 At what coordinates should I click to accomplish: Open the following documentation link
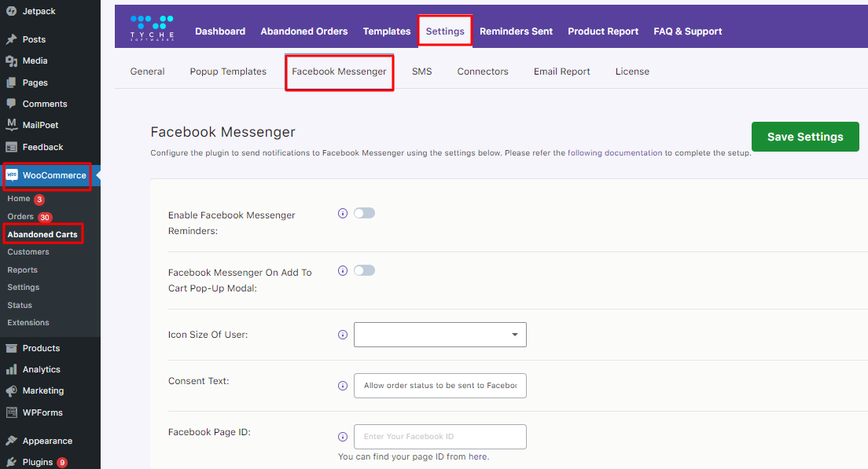tap(615, 152)
